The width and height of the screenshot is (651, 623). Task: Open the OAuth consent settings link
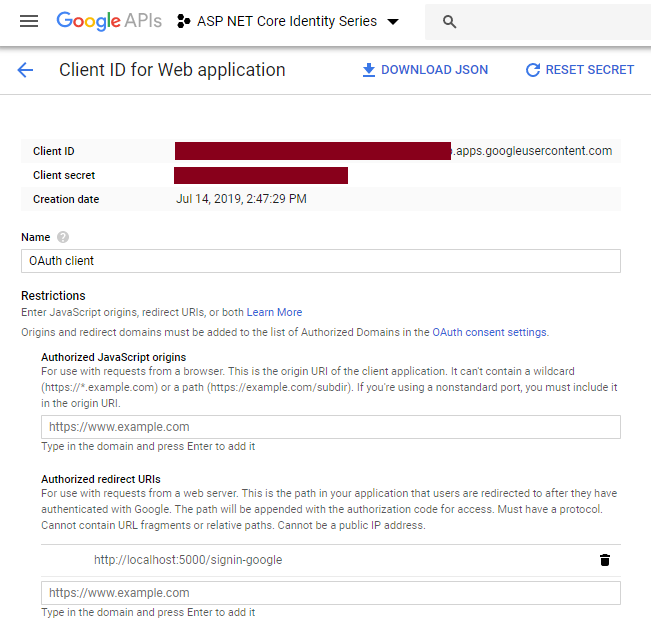coord(489,332)
